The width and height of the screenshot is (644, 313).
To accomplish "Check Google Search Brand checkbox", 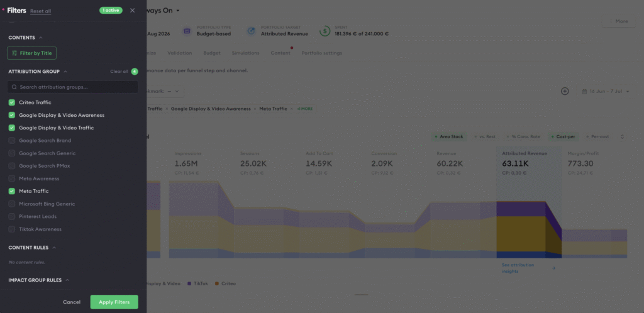I will click(x=12, y=141).
